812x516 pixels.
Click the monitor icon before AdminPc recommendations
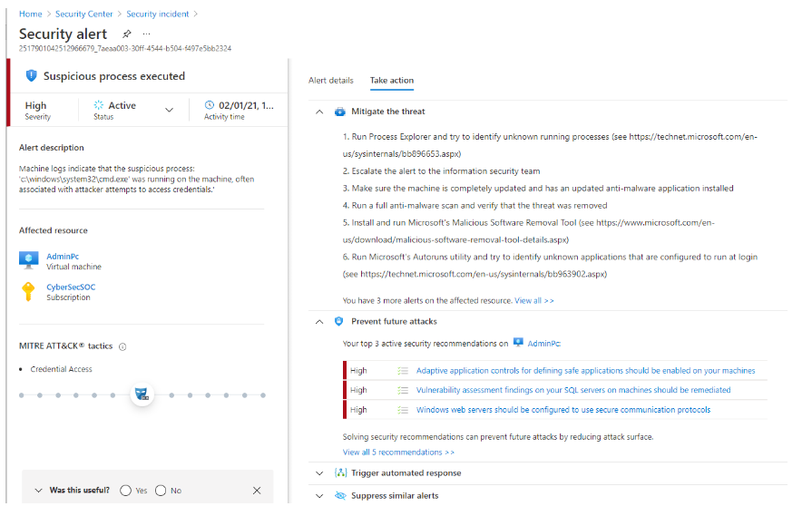tap(518, 342)
